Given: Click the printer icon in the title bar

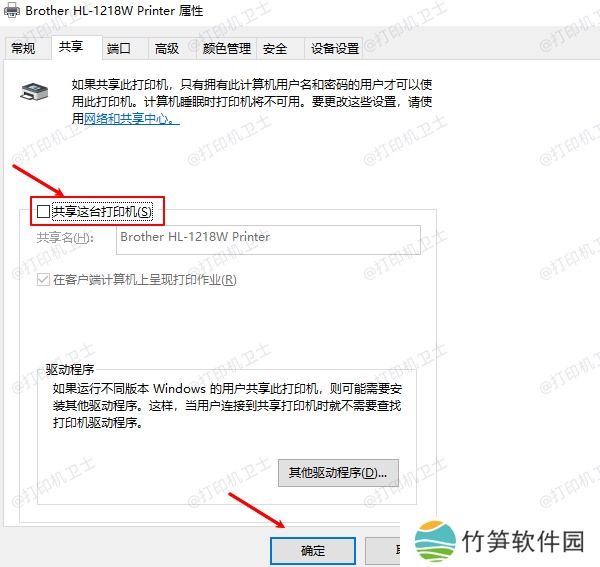Looking at the screenshot, I should tap(13, 11).
